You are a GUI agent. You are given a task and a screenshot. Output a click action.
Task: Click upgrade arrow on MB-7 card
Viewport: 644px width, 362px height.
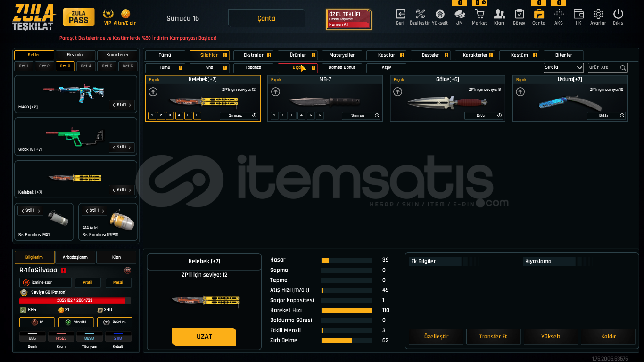coord(275,92)
